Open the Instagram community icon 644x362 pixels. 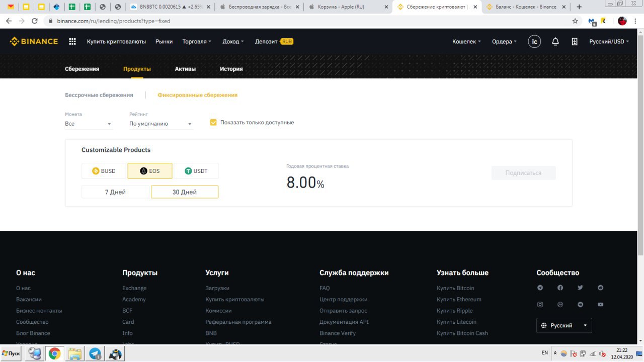pyautogui.click(x=540, y=305)
